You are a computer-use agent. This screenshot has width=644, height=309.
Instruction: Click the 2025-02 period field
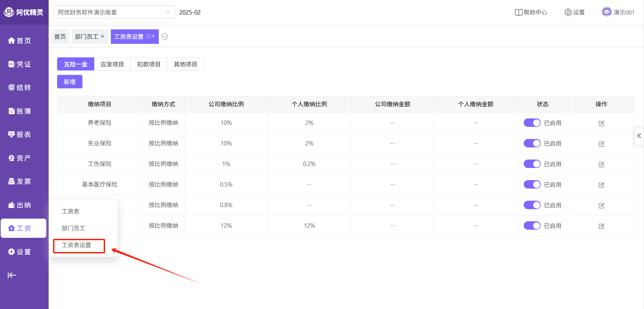pos(190,12)
